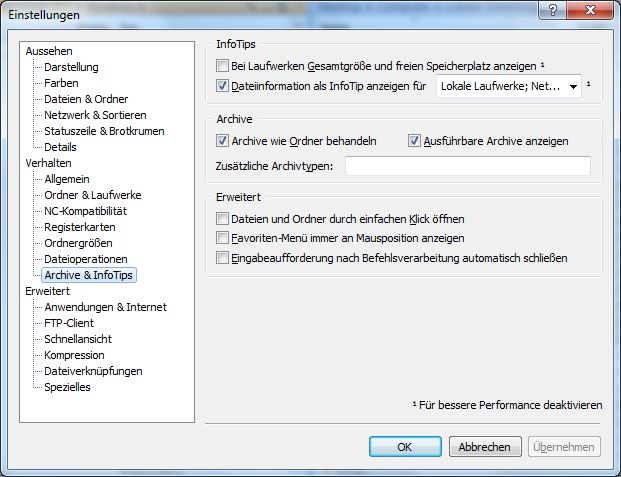This screenshot has height=477, width=621.
Task: Enable opening files by einfachen Klick
Action: click(222, 219)
